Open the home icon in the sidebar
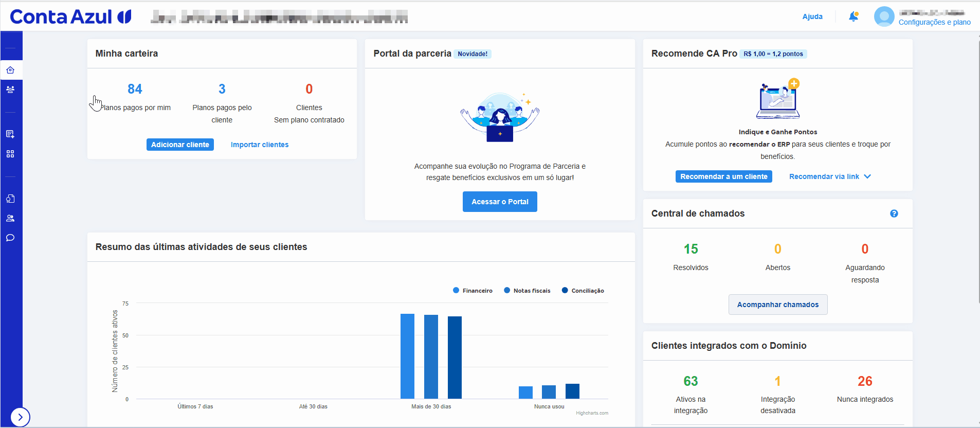 click(x=10, y=70)
